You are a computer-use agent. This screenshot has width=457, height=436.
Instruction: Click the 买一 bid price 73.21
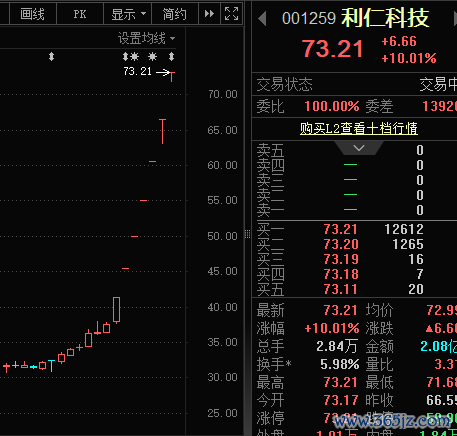coord(341,229)
